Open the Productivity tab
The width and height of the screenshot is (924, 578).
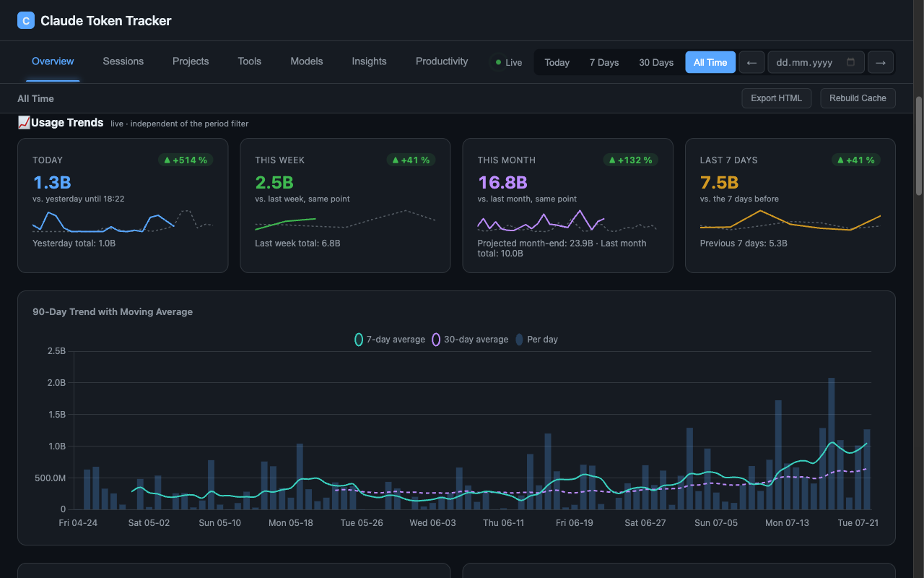[442, 61]
